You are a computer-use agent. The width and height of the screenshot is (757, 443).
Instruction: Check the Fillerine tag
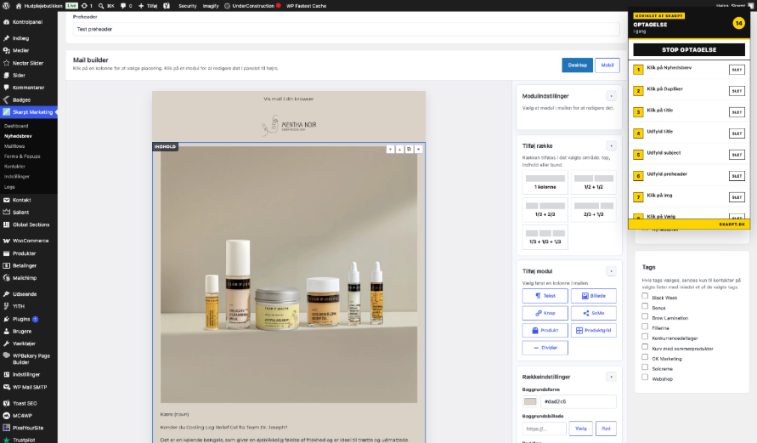(x=645, y=326)
